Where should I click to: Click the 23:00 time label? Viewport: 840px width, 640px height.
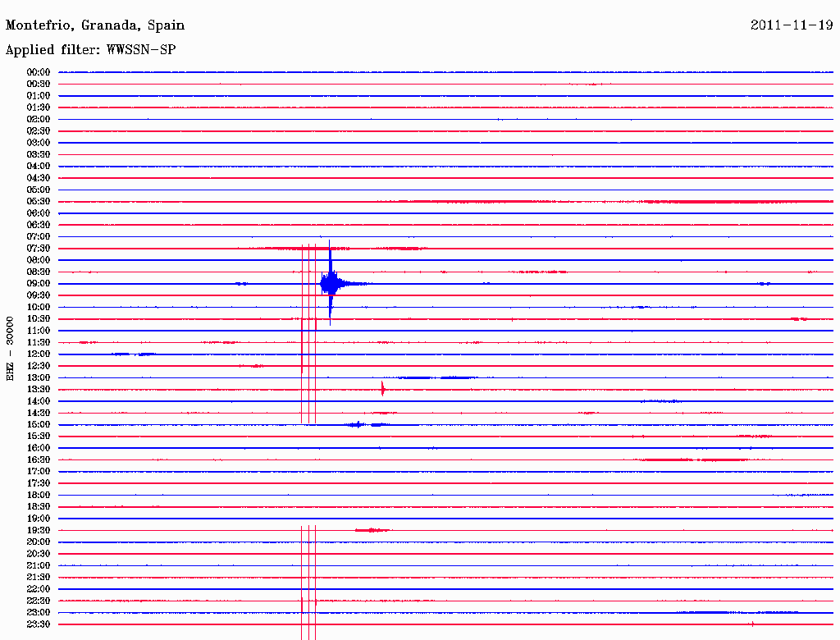39,612
